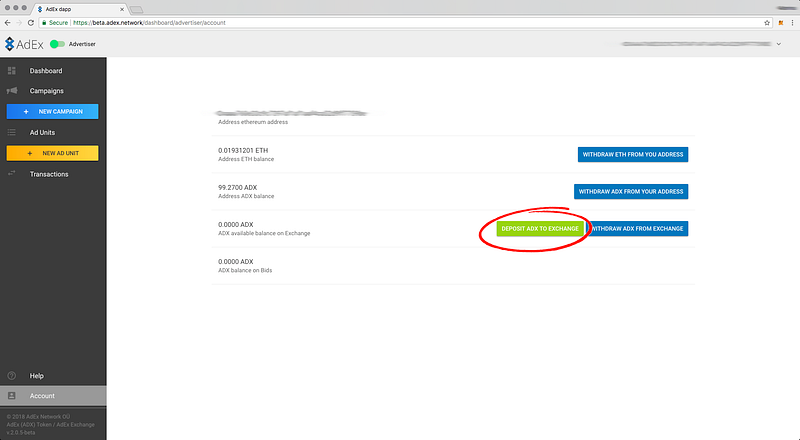Click the AdEx logo
Viewport: 800px width, 440px height.
point(24,44)
